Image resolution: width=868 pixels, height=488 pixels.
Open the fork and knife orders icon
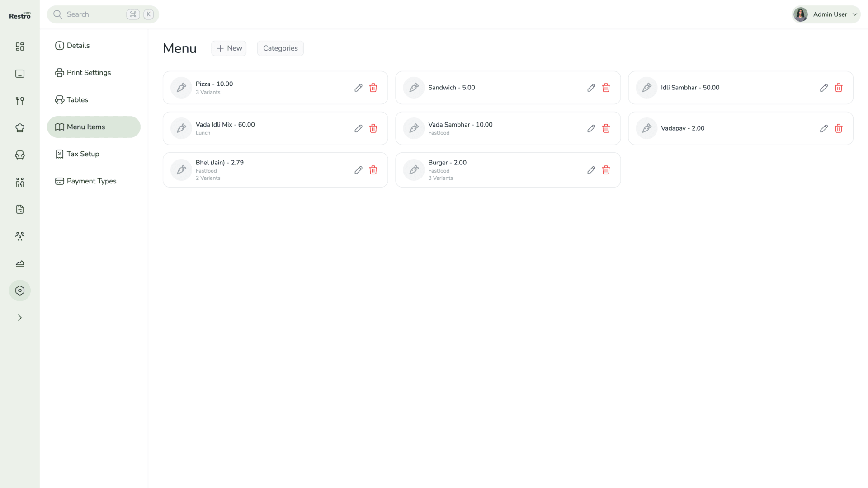(x=20, y=101)
